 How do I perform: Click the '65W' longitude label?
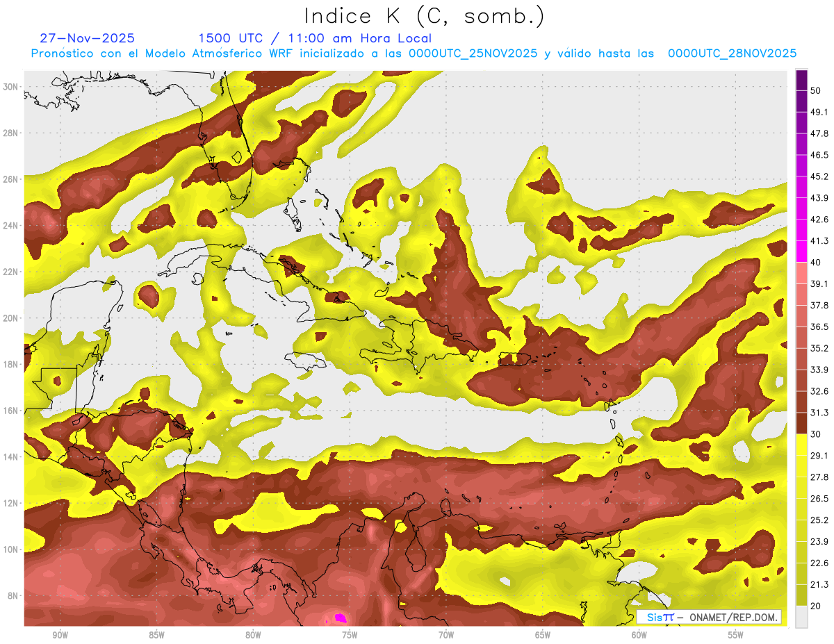(x=543, y=635)
